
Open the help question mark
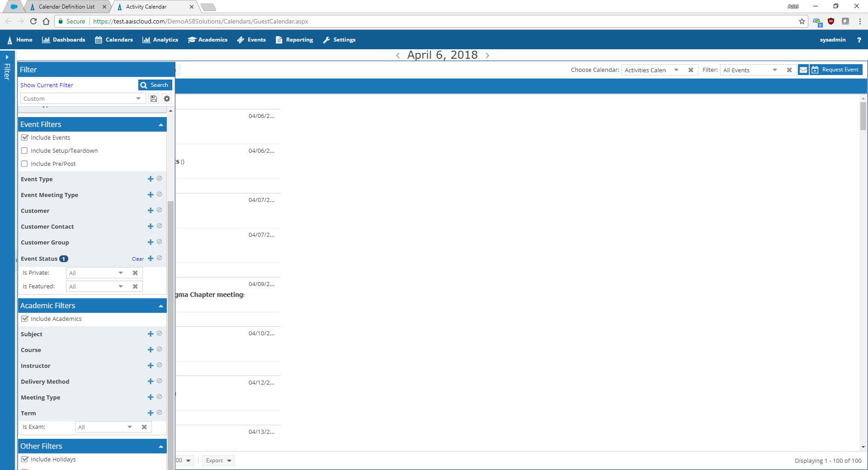[859, 40]
